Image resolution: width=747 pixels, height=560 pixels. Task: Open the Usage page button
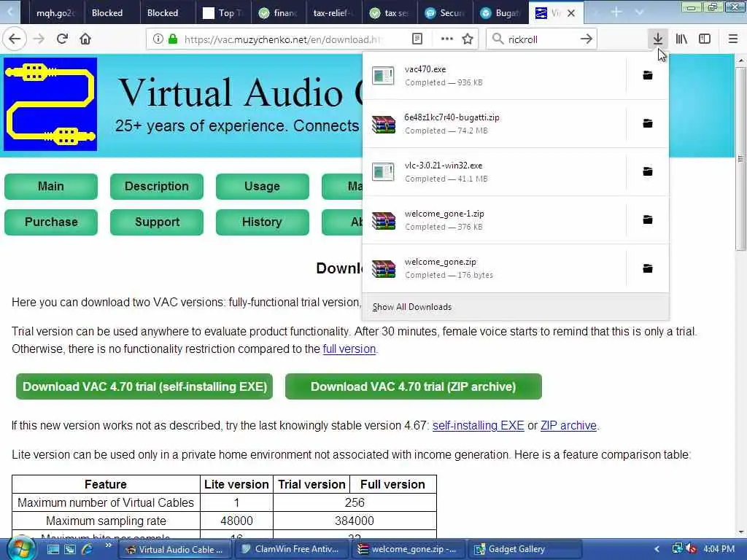coord(262,186)
